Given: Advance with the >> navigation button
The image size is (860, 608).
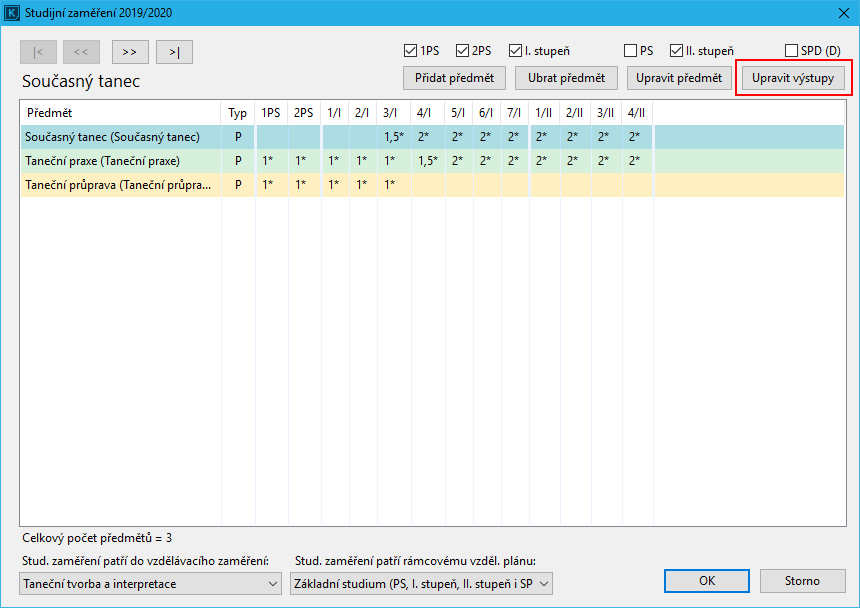Looking at the screenshot, I should click(x=129, y=52).
